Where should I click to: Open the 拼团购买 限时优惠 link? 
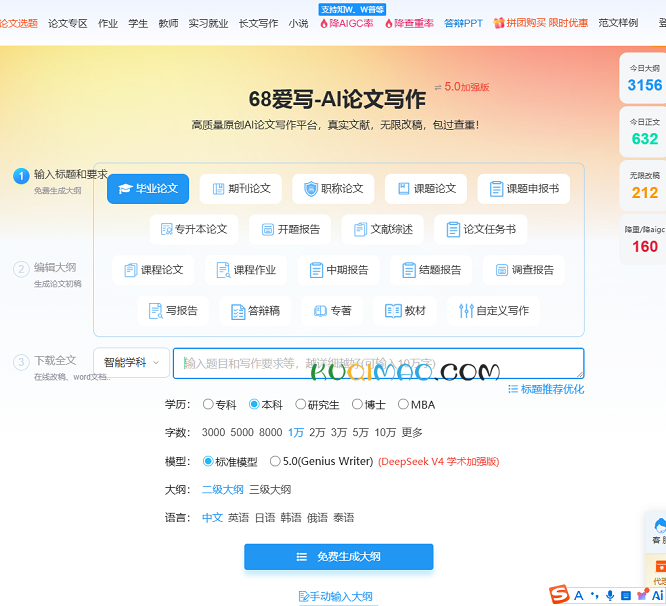pos(541,23)
